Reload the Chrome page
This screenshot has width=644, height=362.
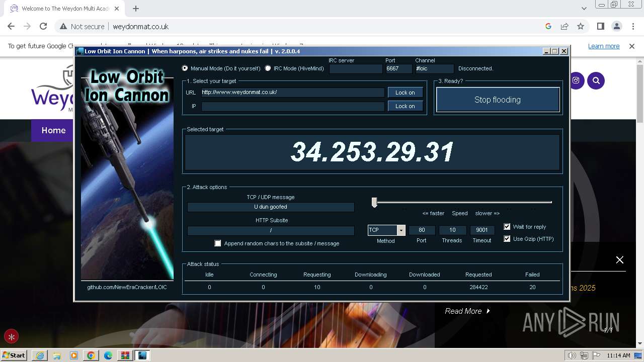pos(43,26)
